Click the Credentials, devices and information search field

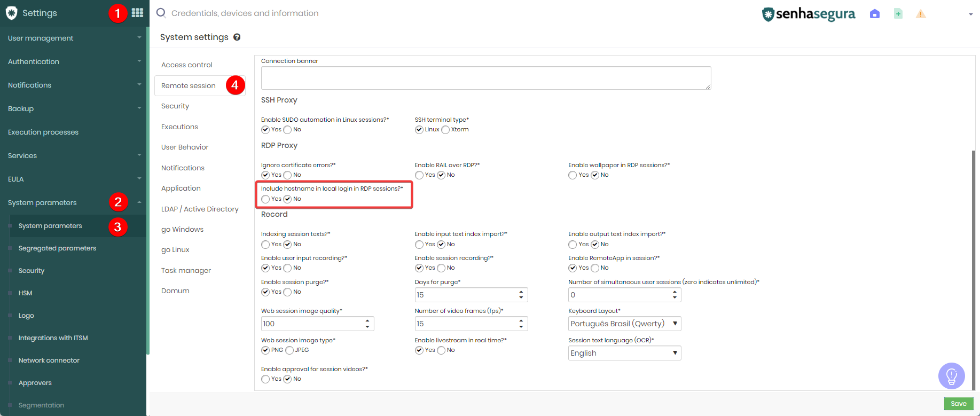coord(245,13)
